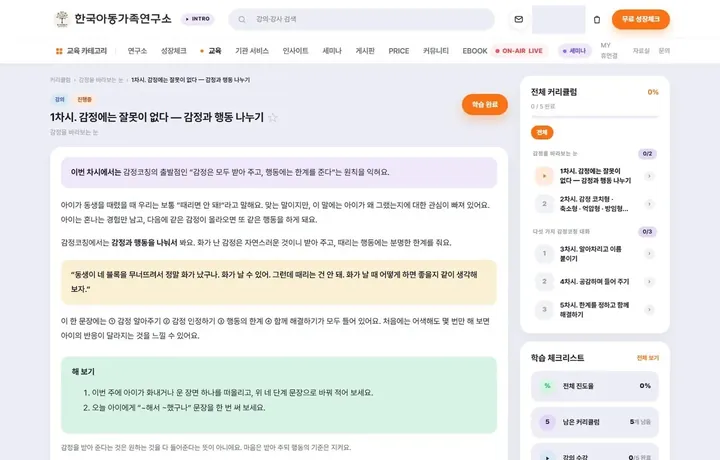Open the 게시판 menu
720x460 pixels.
pyautogui.click(x=365, y=51)
